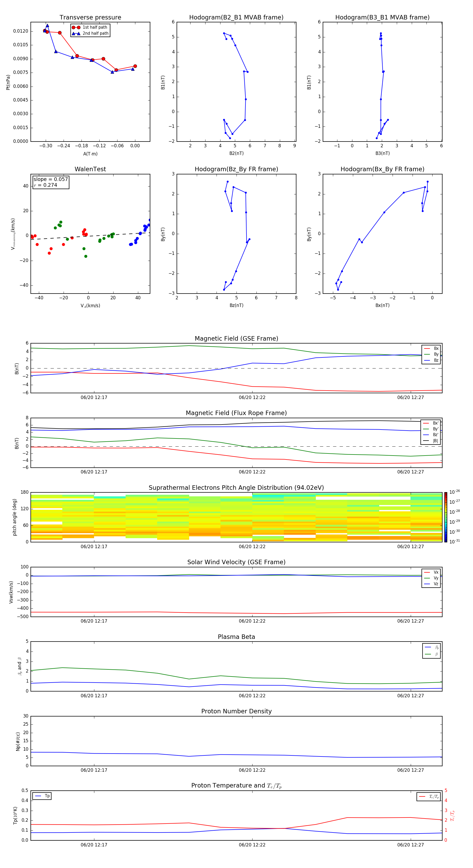Click the 'Bz(nT)' x-axis label
473x868 pixels.
[236, 305]
